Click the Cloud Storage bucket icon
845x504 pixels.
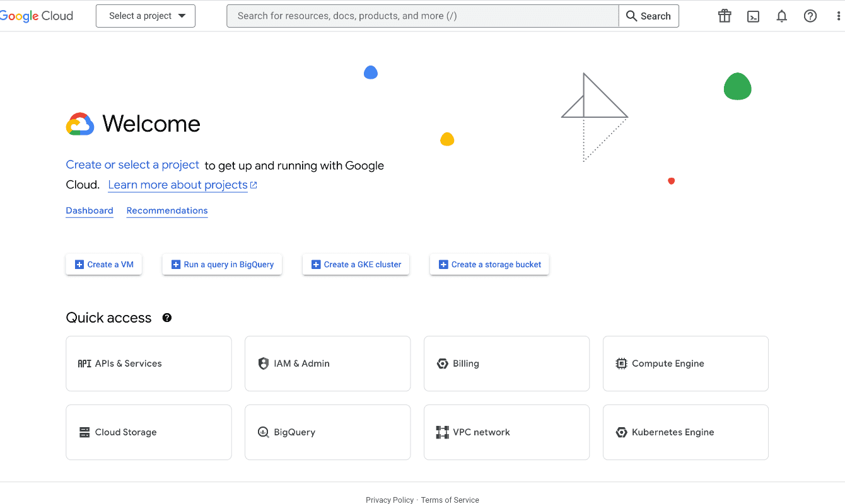[x=84, y=432]
